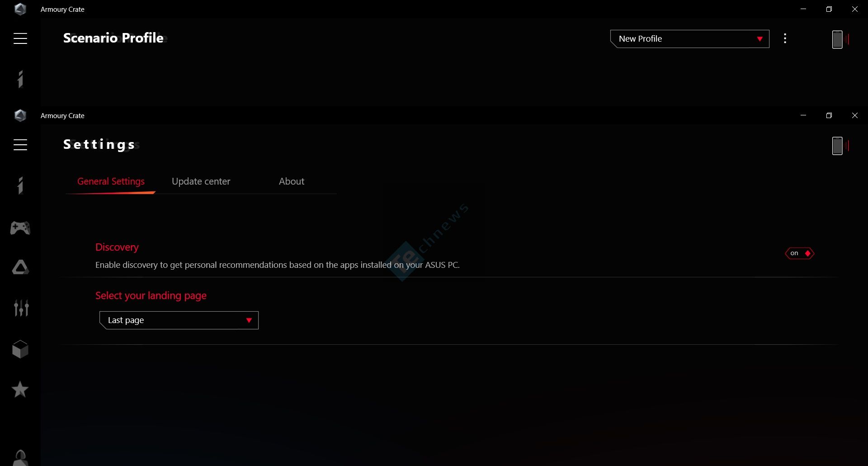Click Armoury Crate logo in Settings title bar

pos(20,115)
